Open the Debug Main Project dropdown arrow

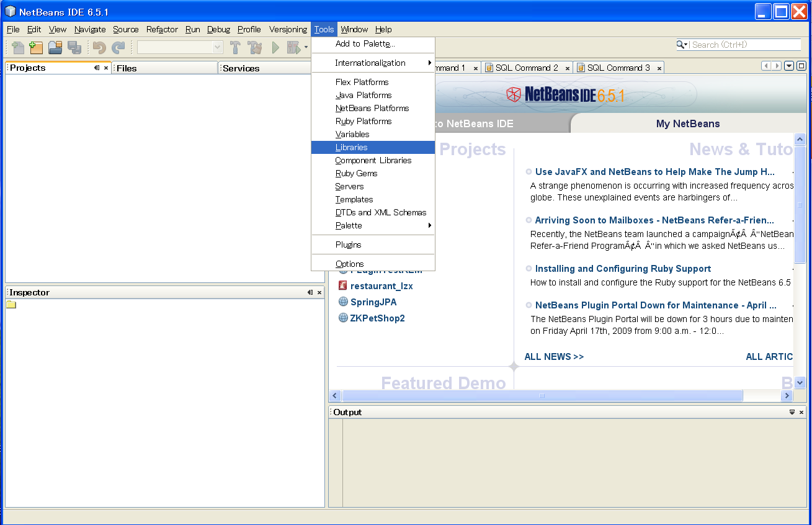click(306, 48)
